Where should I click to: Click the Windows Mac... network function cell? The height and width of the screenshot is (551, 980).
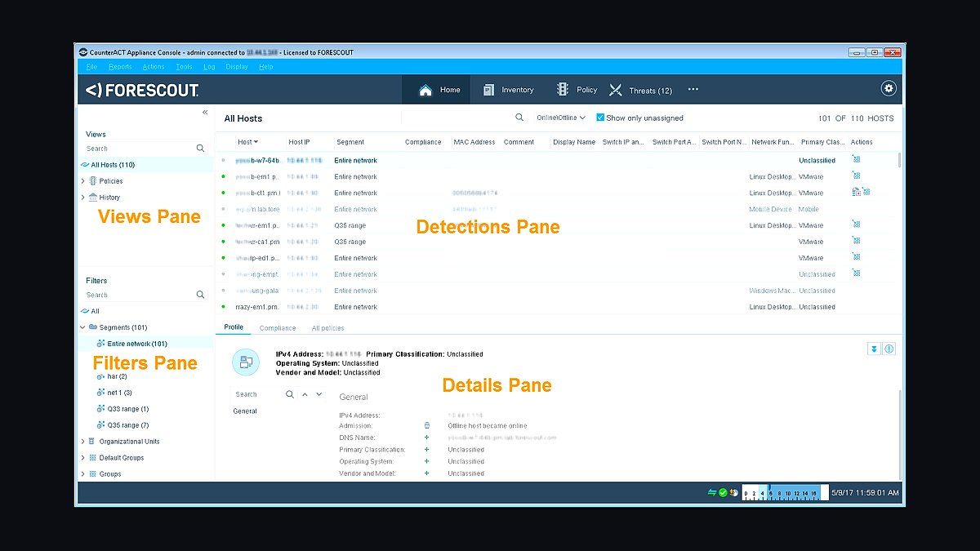pyautogui.click(x=771, y=291)
